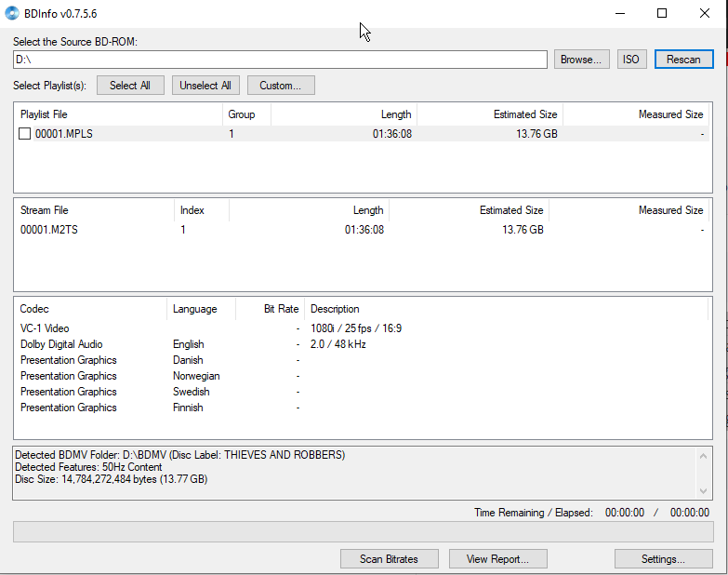The width and height of the screenshot is (728, 575).
Task: Click the 1080i / 25 fps / 16:9 description
Action: click(x=356, y=328)
